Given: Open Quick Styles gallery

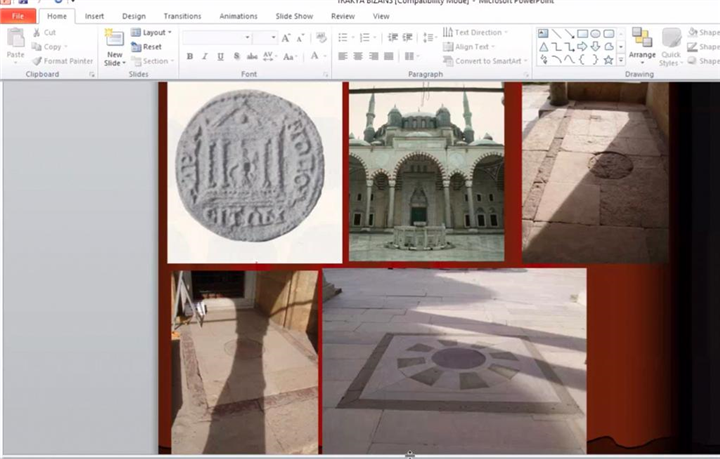Looking at the screenshot, I should 671,47.
